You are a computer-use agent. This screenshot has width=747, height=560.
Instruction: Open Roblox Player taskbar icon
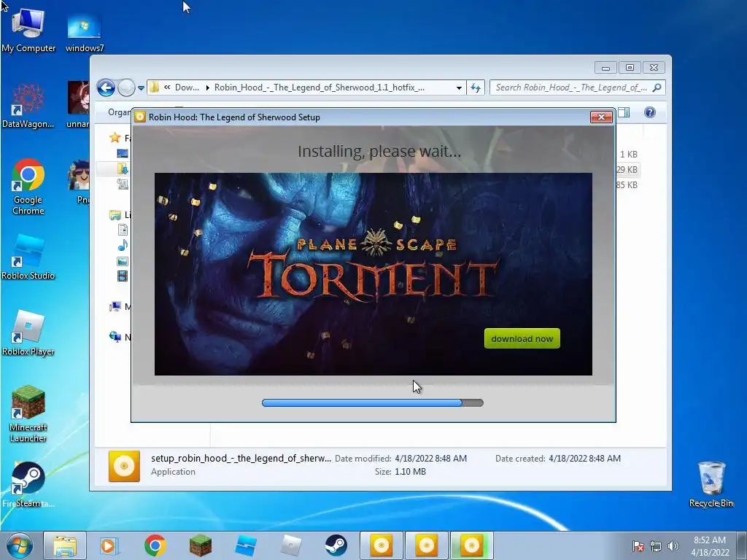pos(291,545)
